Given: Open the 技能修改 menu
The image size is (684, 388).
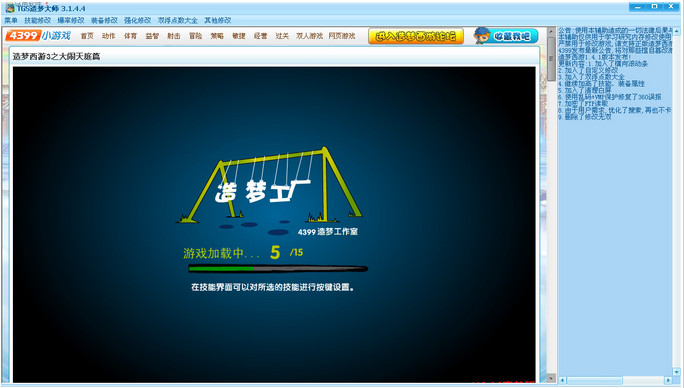Looking at the screenshot, I should (38, 21).
